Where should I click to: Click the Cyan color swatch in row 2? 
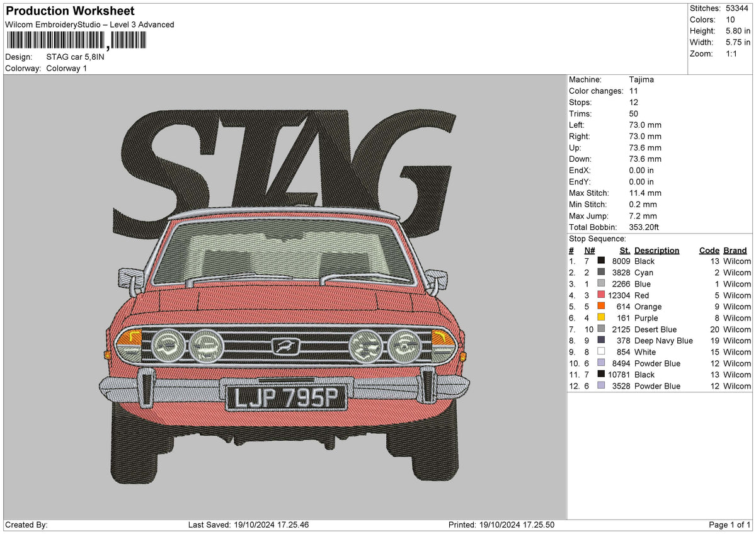(x=601, y=273)
